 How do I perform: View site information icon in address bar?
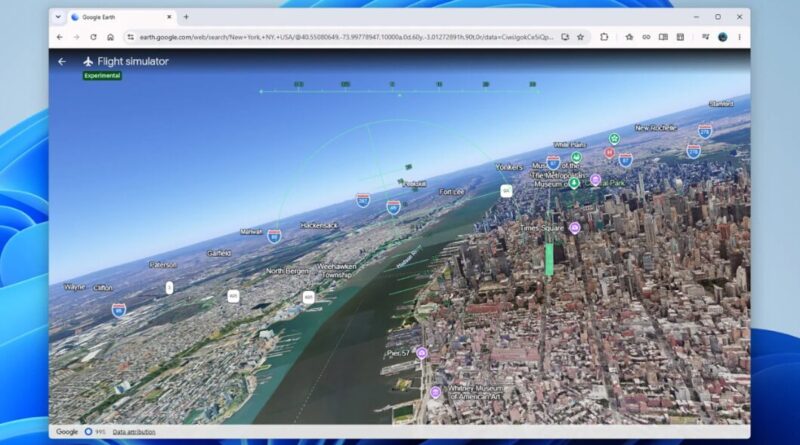131,37
